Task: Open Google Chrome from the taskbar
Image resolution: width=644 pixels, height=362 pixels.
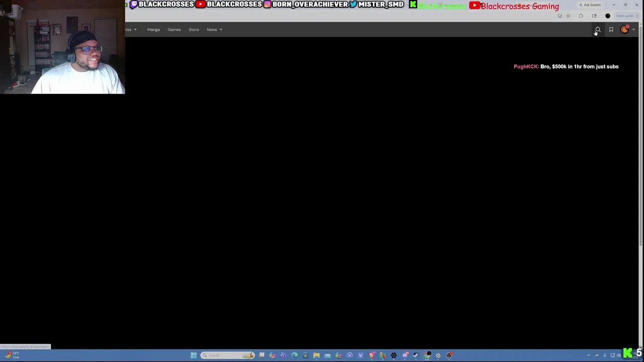Action: point(427,355)
